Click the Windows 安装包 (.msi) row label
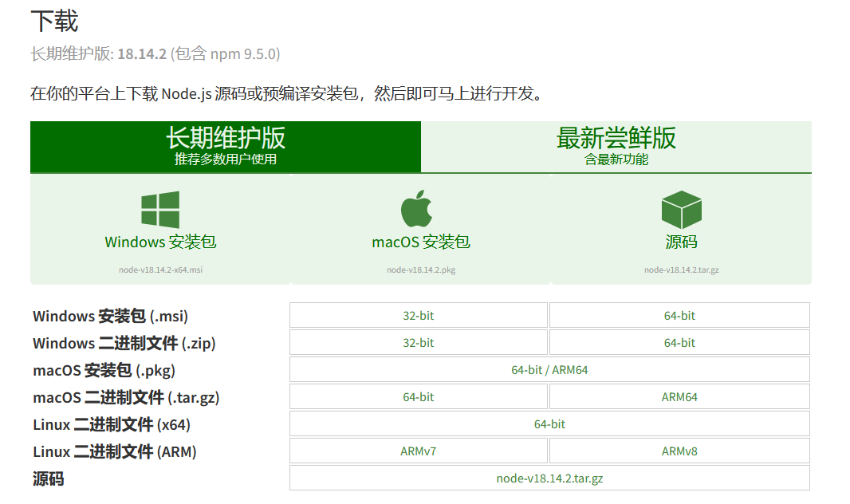This screenshot has height=504, width=850. tap(111, 316)
